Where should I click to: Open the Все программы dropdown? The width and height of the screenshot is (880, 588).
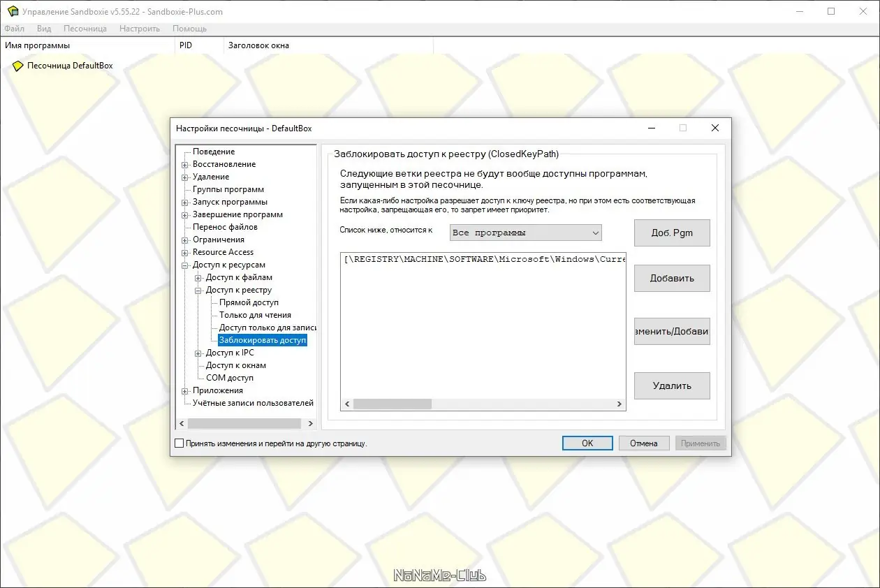click(526, 233)
